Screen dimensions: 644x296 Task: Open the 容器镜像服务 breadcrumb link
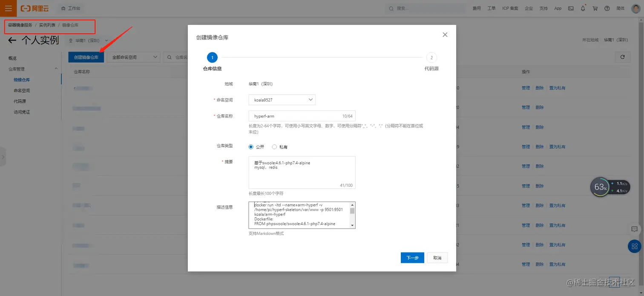(x=20, y=25)
